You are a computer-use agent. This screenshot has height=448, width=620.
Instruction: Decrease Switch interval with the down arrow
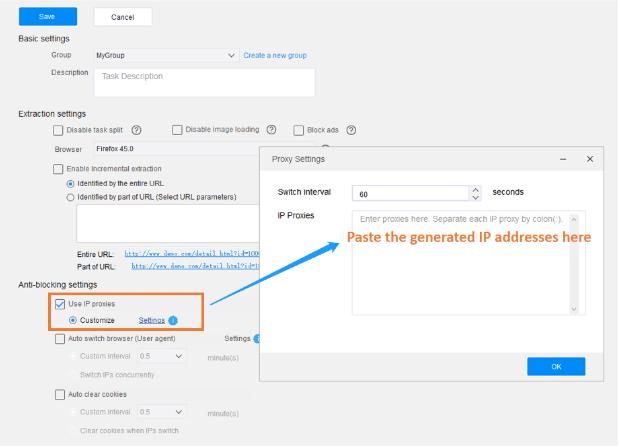point(476,197)
